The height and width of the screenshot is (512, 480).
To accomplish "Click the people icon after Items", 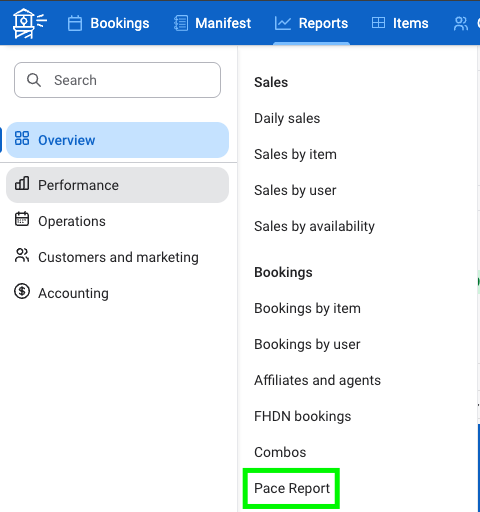I will pos(461,23).
